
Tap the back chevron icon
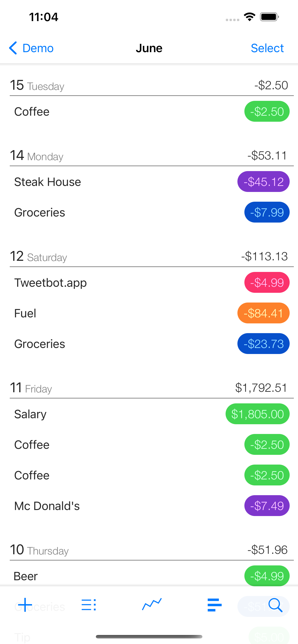click(13, 48)
